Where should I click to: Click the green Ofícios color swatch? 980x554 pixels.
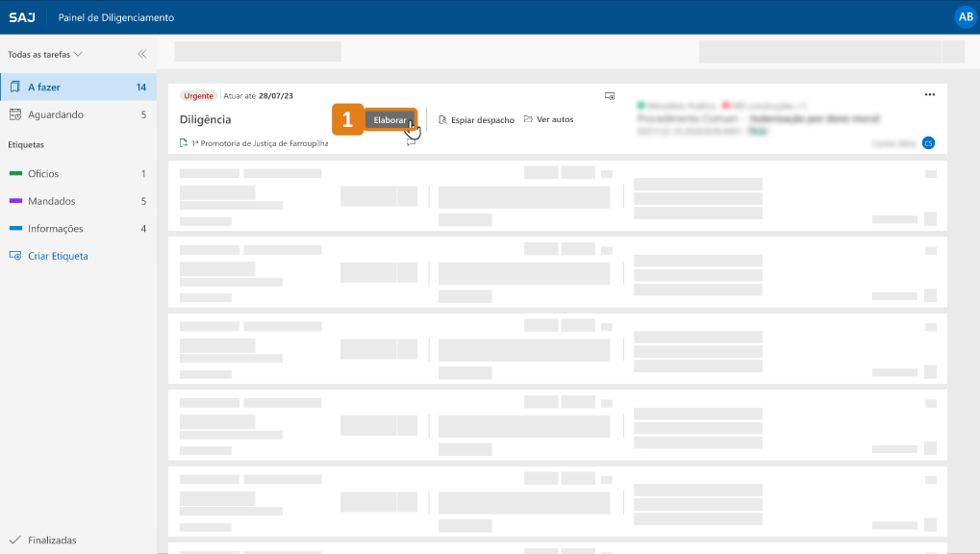tap(15, 174)
